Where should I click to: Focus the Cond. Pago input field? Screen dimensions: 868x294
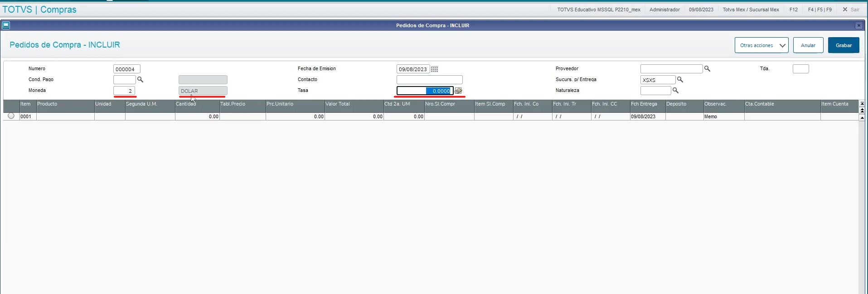click(x=125, y=80)
